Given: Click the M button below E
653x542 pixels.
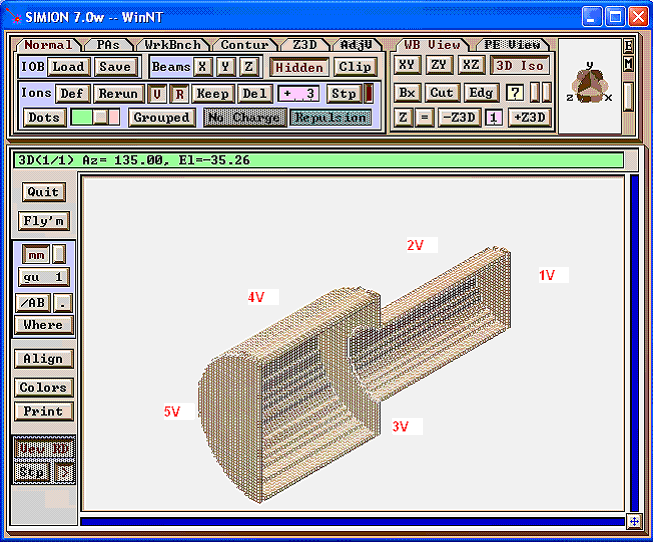Looking at the screenshot, I should (x=628, y=65).
